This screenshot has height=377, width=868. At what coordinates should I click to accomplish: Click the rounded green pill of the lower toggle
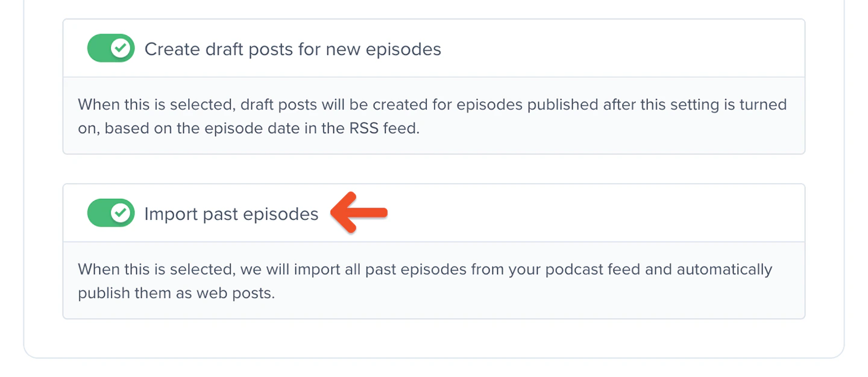[111, 213]
